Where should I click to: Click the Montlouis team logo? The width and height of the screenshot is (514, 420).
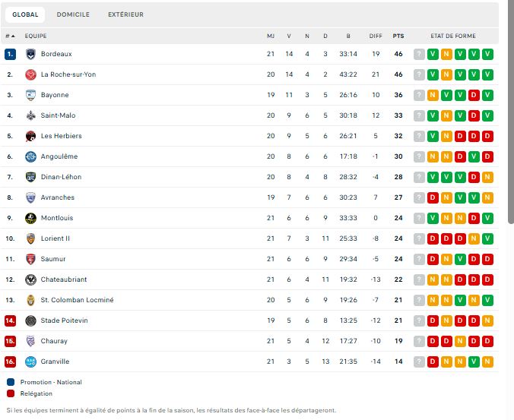click(x=30, y=218)
